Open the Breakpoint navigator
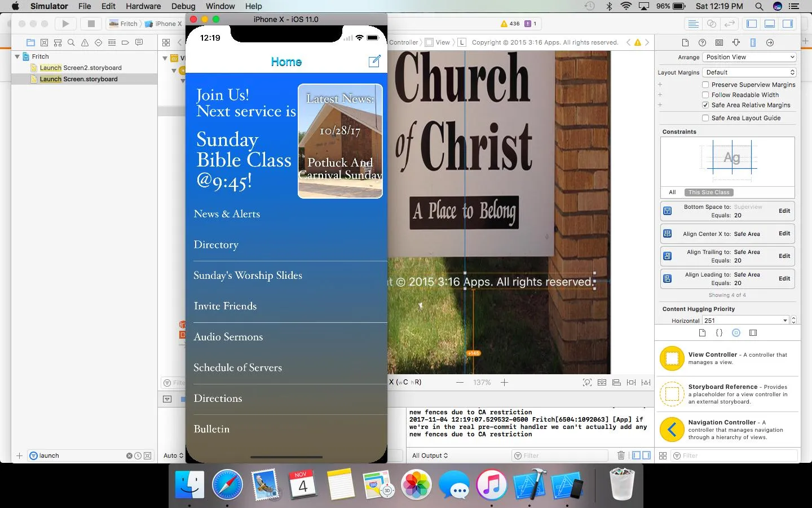812x508 pixels. coord(125,42)
